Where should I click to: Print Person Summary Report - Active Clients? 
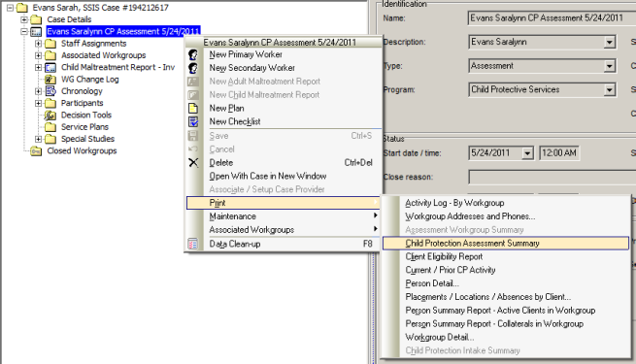(506, 310)
